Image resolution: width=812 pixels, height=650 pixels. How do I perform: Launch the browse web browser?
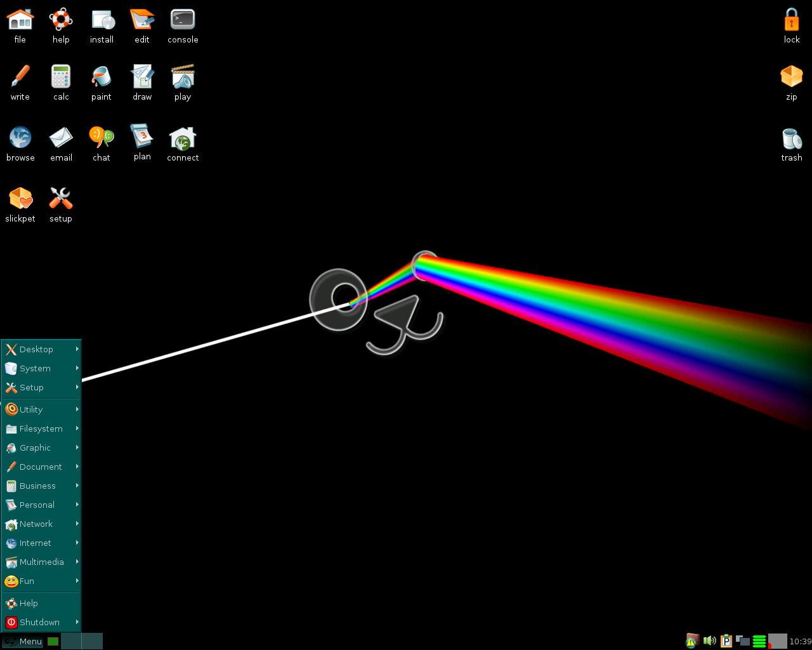[20, 136]
